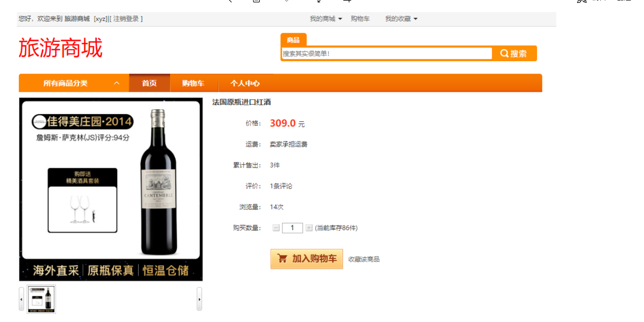Show previous thumbnails with left arrow

point(21,299)
